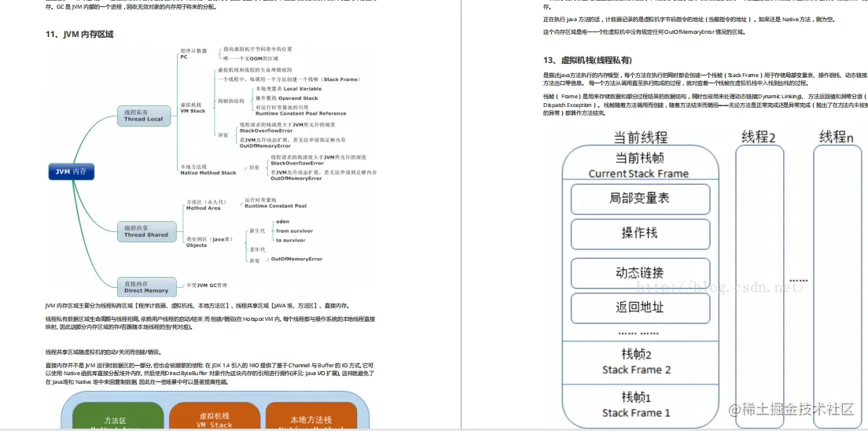Click the '线程n' column title
This screenshot has width=868, height=431.
836,136
